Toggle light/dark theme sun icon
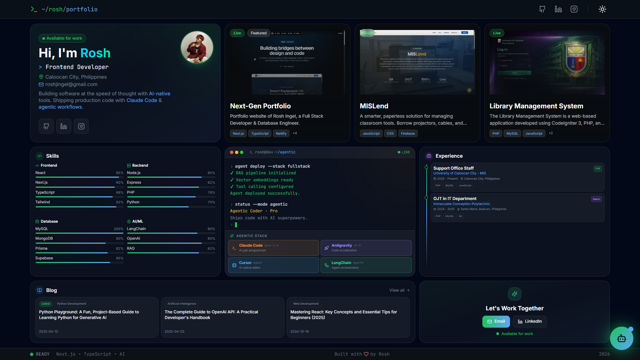640x360 pixels. tap(602, 9)
